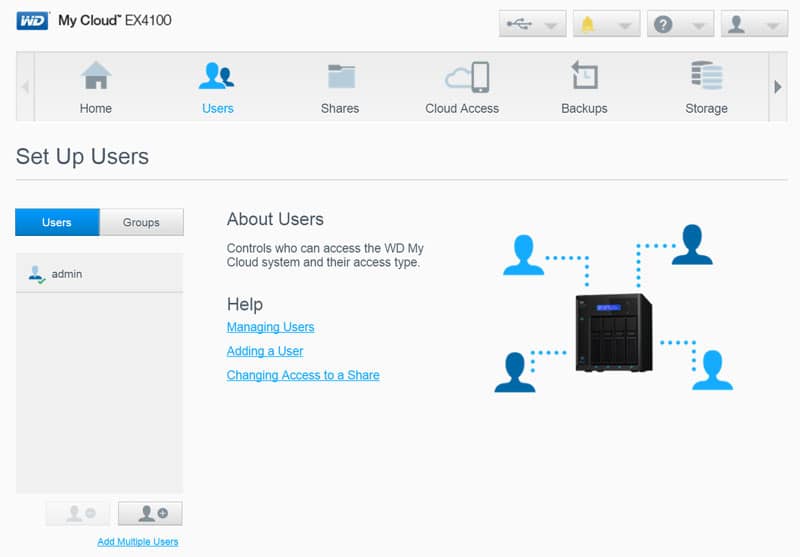
Task: Advance navigation bar with right arrow
Action: coord(778,87)
